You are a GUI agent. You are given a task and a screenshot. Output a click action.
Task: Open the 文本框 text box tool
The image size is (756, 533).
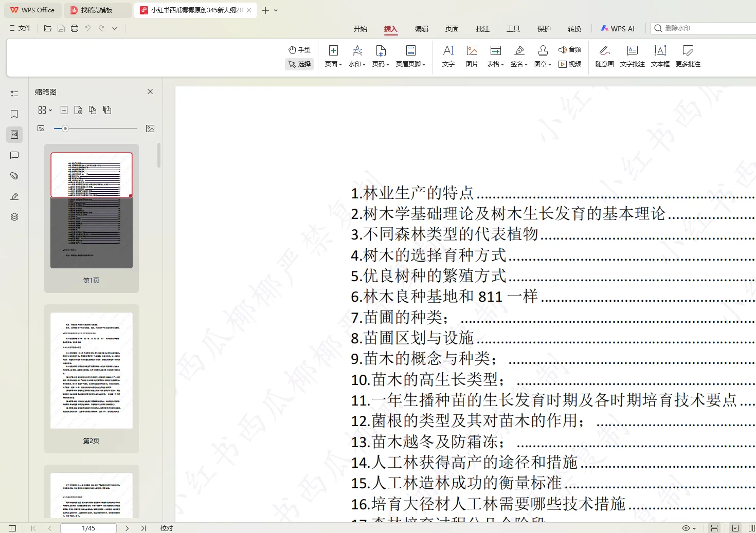click(x=660, y=56)
